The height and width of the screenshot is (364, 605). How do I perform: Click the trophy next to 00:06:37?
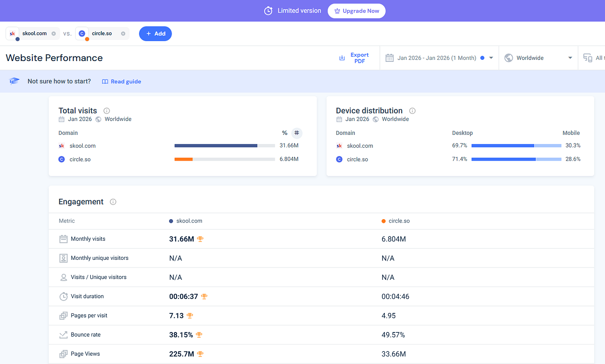204,296
